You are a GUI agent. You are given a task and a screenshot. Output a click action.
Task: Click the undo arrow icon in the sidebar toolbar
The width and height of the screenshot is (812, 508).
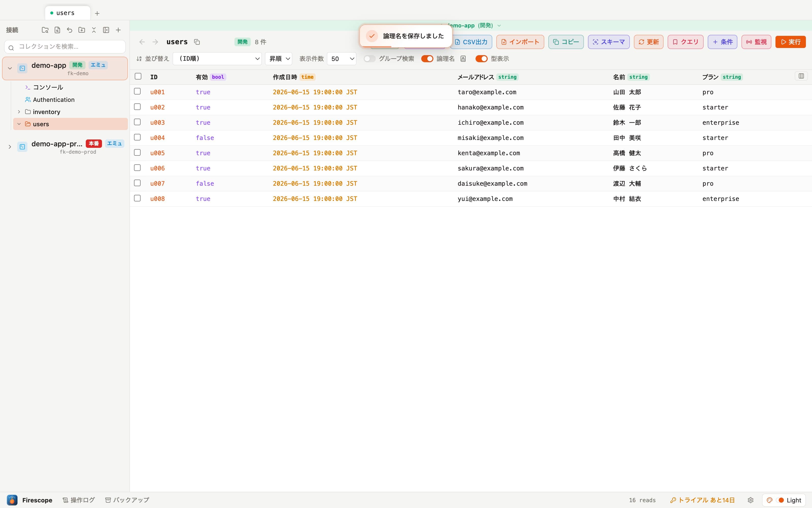click(70, 30)
